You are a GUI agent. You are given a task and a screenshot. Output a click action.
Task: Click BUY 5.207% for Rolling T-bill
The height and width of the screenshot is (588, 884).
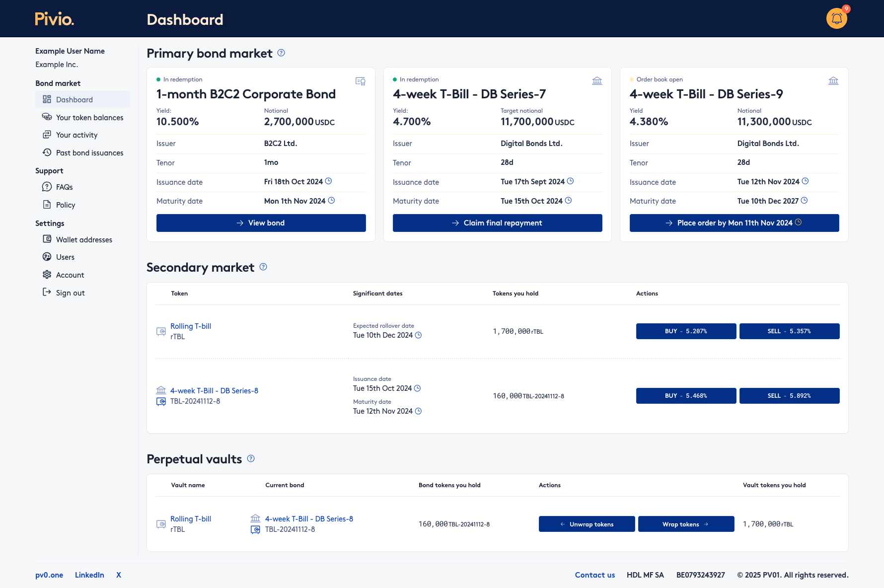pos(686,331)
